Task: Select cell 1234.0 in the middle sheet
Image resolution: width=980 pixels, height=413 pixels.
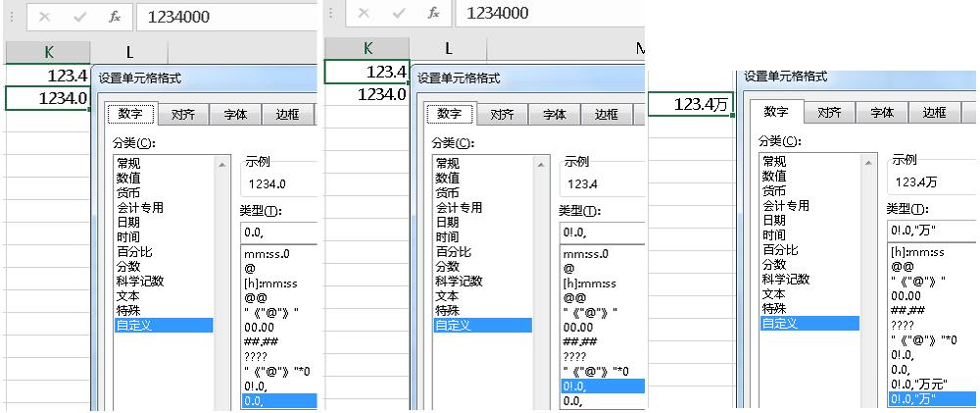Action: pos(367,94)
